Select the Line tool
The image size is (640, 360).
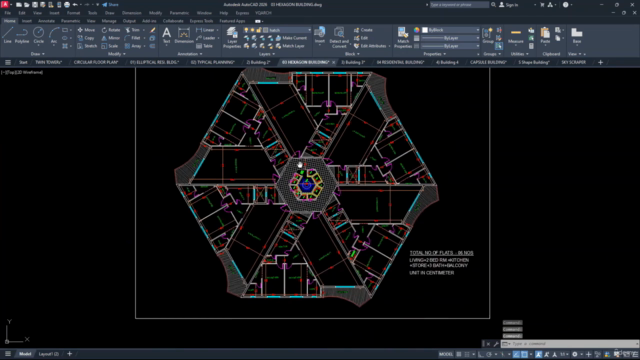click(x=7, y=36)
